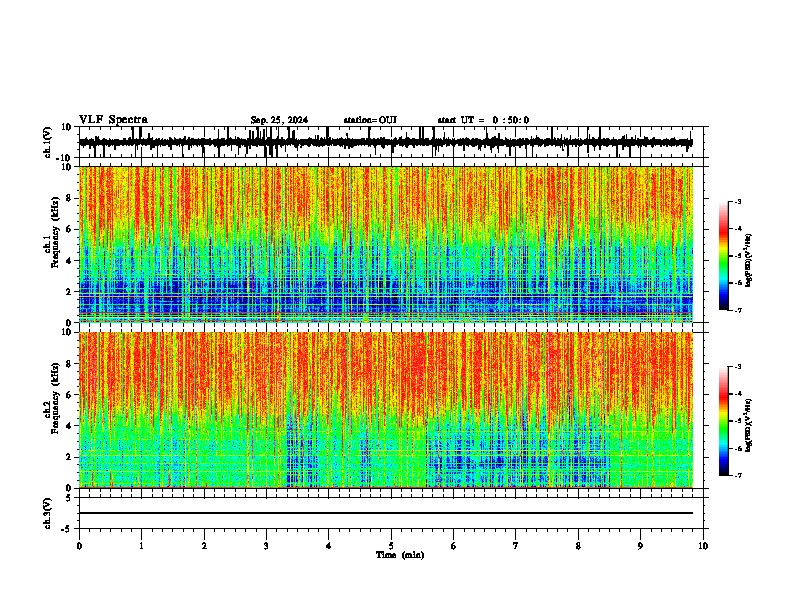Click time axis tick label "10"
Screen dimensions: 792x612
tap(703, 546)
